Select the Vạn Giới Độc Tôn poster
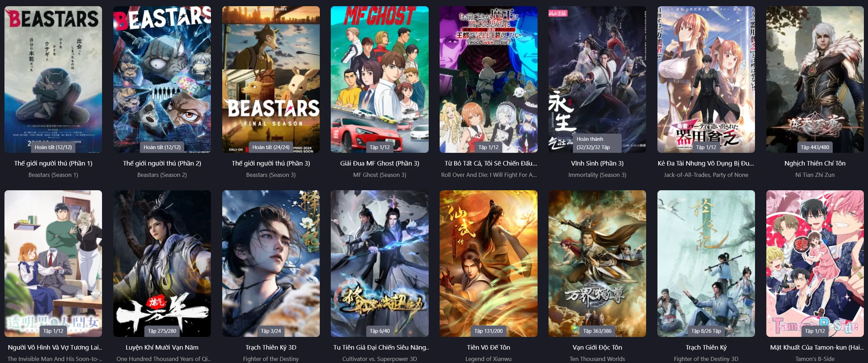 pos(597,263)
